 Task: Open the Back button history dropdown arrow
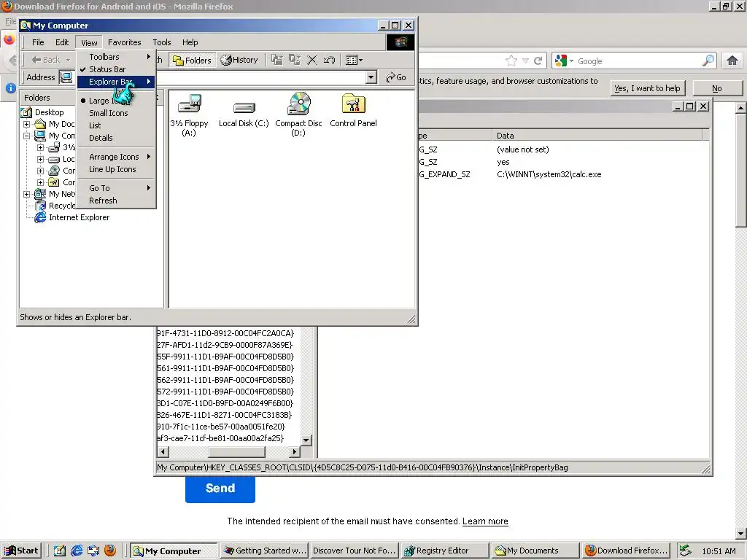click(x=68, y=60)
